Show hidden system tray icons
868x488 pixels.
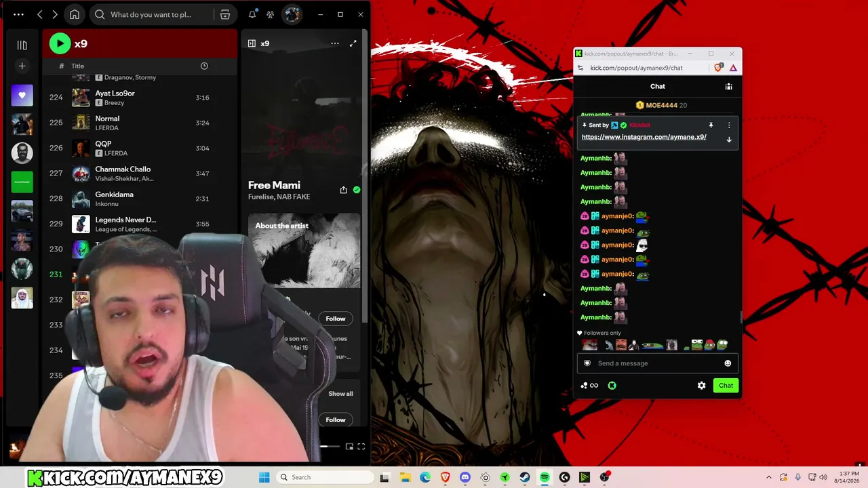(769, 477)
